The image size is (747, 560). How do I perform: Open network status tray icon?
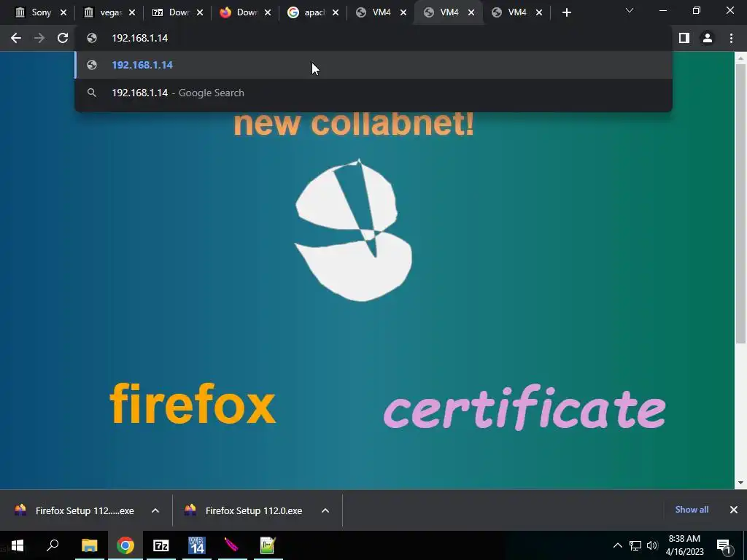pos(635,545)
